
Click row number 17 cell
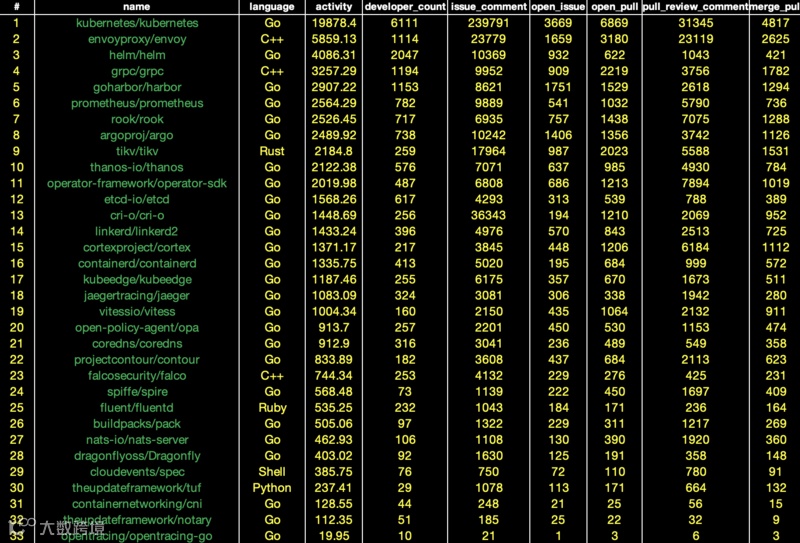(16, 280)
